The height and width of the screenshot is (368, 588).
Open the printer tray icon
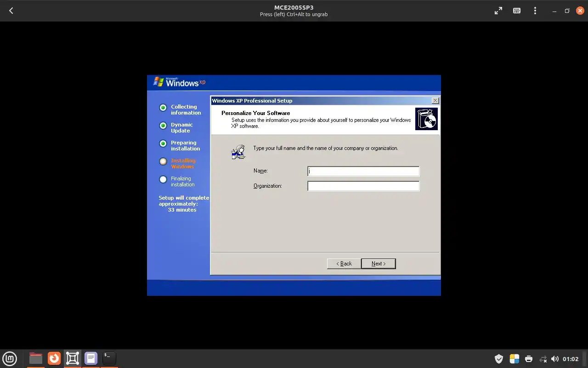coord(529,359)
